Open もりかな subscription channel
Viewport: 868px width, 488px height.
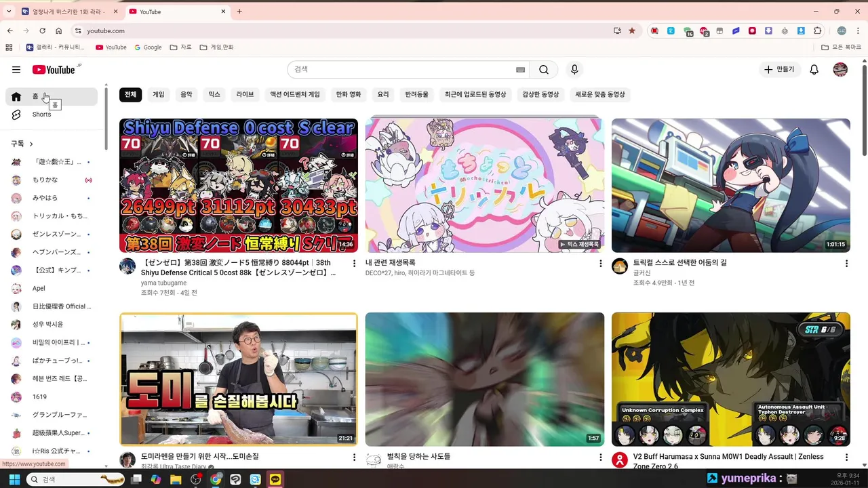[x=52, y=180]
